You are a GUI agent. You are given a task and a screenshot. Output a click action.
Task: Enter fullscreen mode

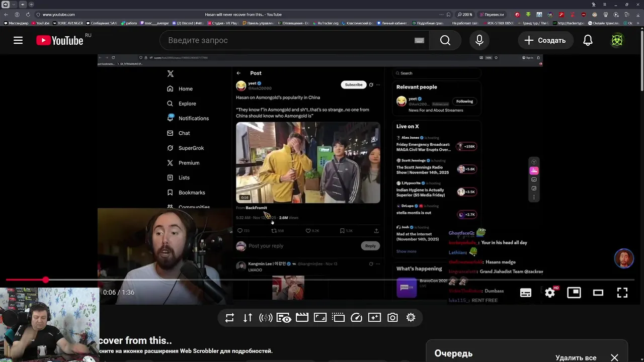point(622,293)
